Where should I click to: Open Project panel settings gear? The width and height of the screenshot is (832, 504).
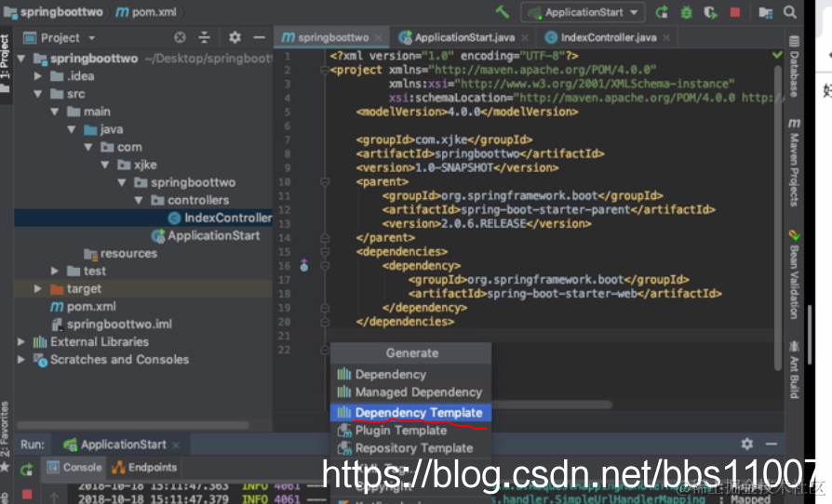[235, 37]
